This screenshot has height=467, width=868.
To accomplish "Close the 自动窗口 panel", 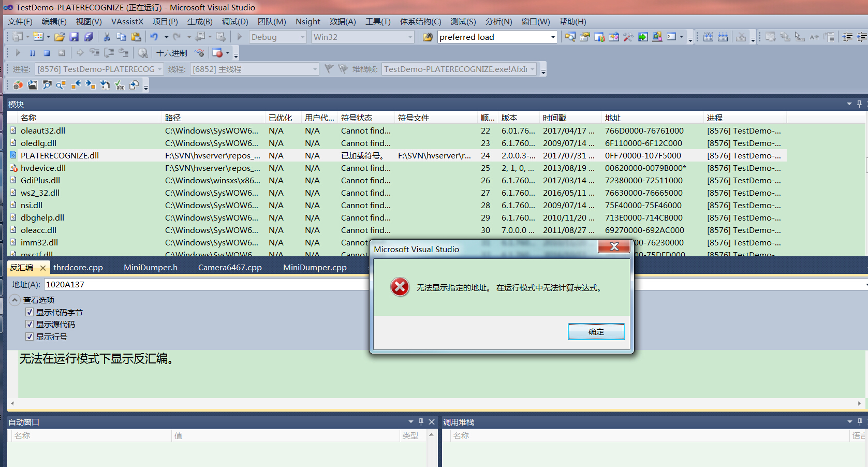I will tap(432, 422).
